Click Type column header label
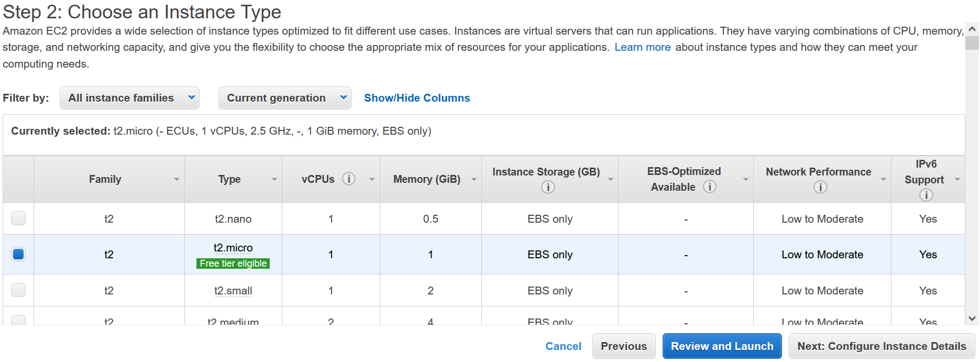The width and height of the screenshot is (980, 362). coord(229,179)
